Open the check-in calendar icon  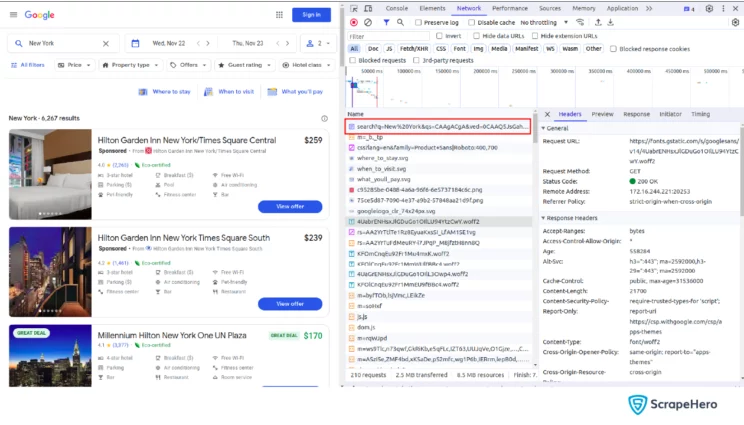[135, 43]
